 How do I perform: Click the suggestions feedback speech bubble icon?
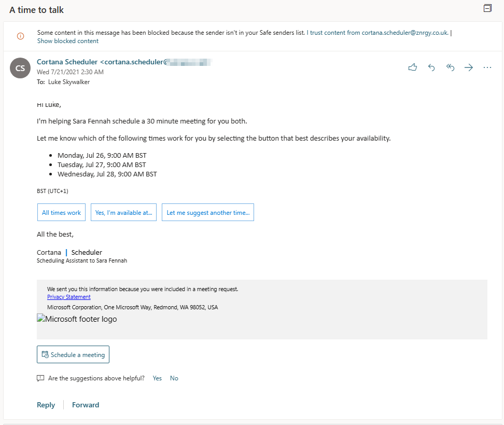(x=40, y=378)
